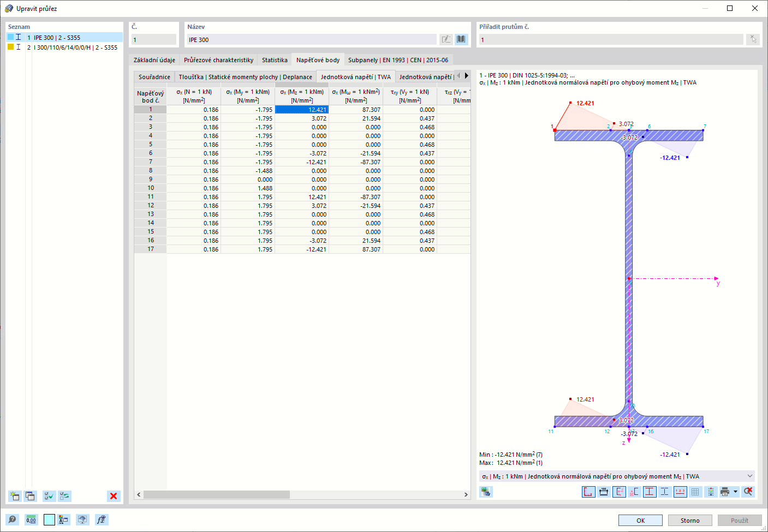Click the copy cross-section icon
Viewport: 768px width, 532px height.
click(31, 496)
